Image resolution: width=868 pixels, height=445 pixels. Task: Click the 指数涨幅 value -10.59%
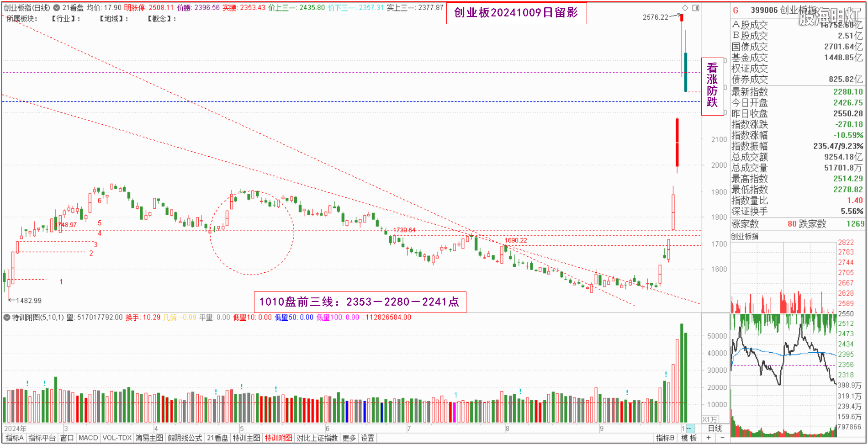[x=848, y=135]
